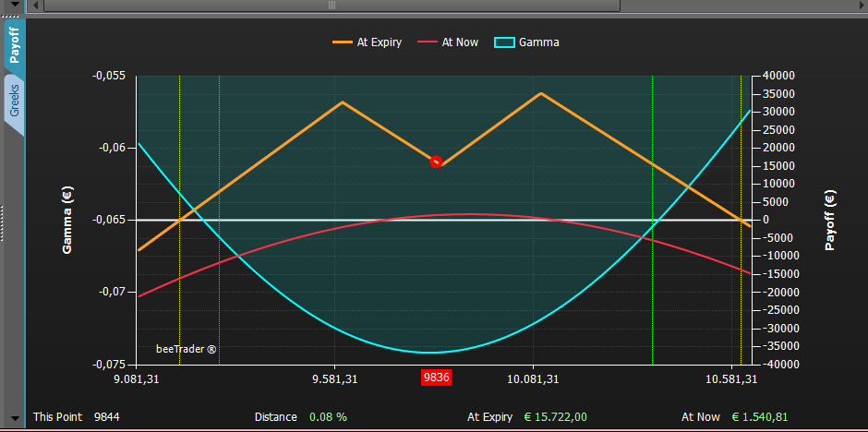
Task: Select the Payoff side tab
Action: point(15,46)
